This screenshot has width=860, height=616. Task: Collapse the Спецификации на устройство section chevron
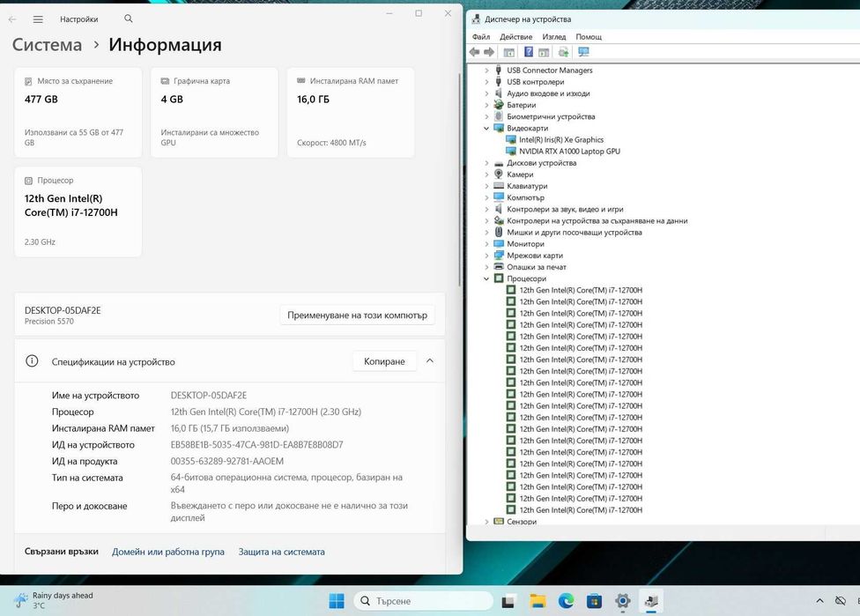tap(430, 361)
